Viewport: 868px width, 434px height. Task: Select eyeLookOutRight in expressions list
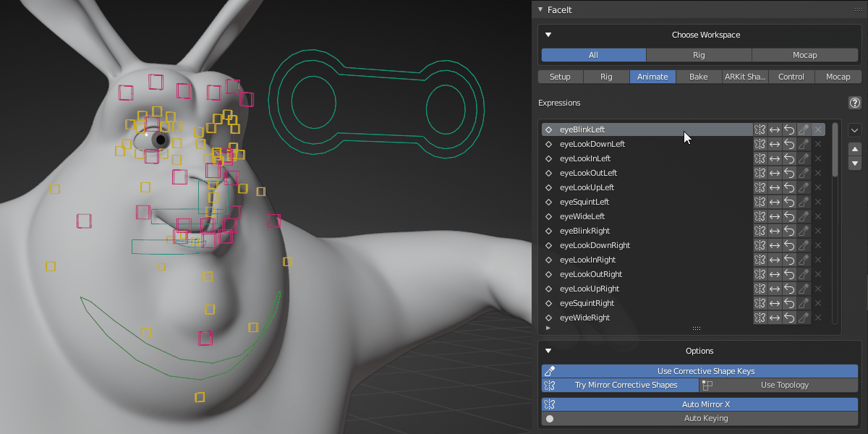pyautogui.click(x=591, y=274)
